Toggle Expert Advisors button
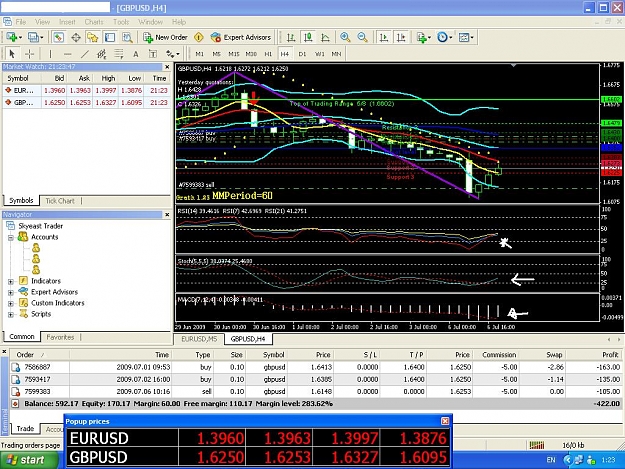625x469 pixels. [x=241, y=37]
